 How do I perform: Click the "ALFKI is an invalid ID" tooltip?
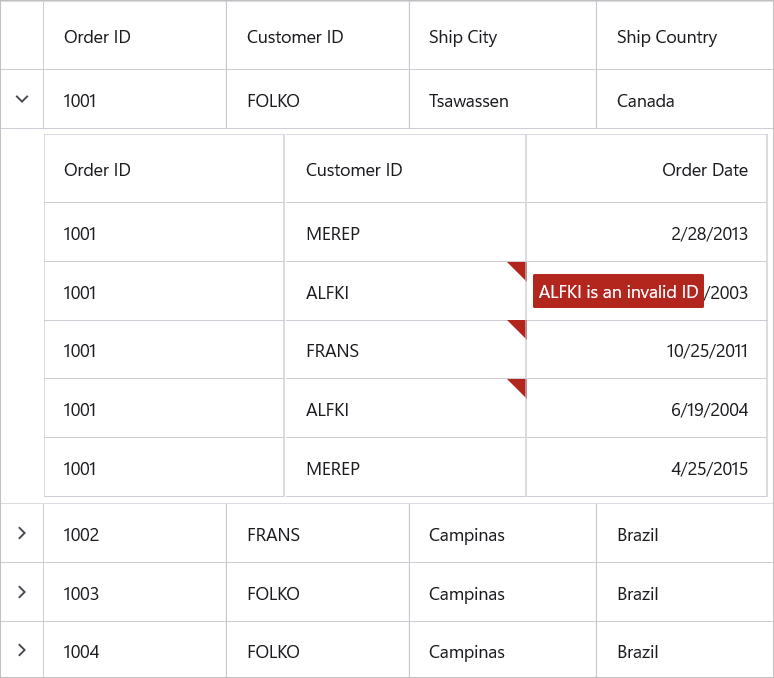pos(618,292)
